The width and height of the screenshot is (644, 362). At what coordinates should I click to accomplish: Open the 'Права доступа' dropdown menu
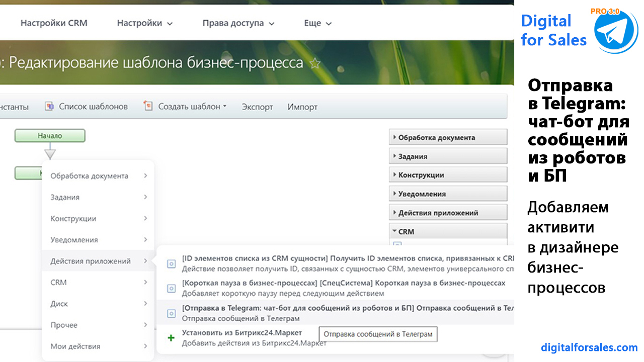(238, 23)
